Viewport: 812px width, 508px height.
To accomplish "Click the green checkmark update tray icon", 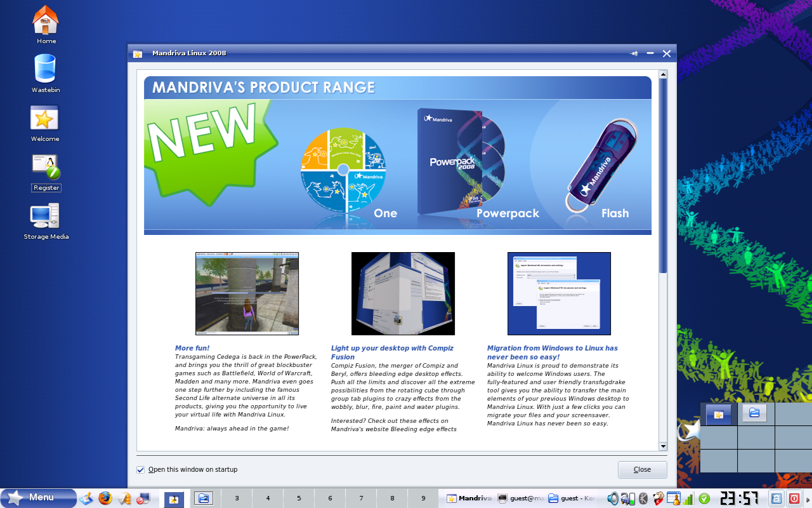I will [x=704, y=498].
